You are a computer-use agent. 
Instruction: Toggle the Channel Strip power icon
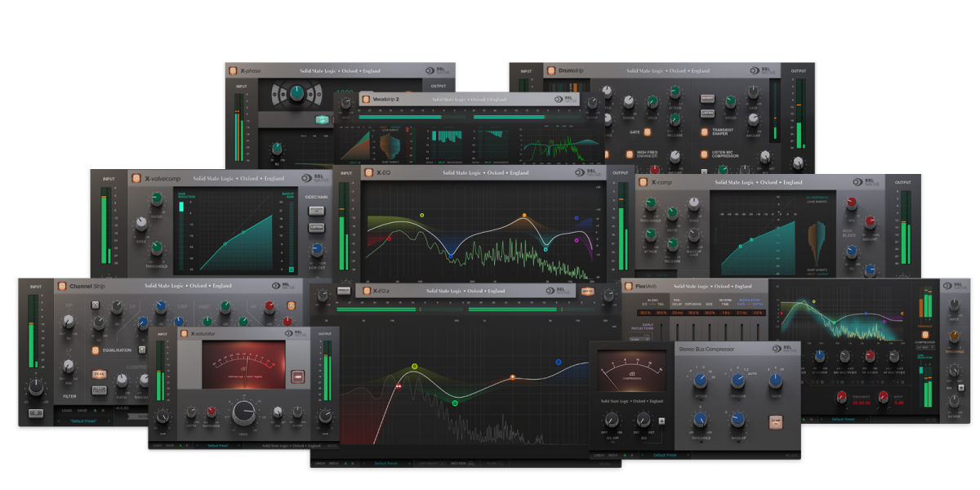[61, 286]
